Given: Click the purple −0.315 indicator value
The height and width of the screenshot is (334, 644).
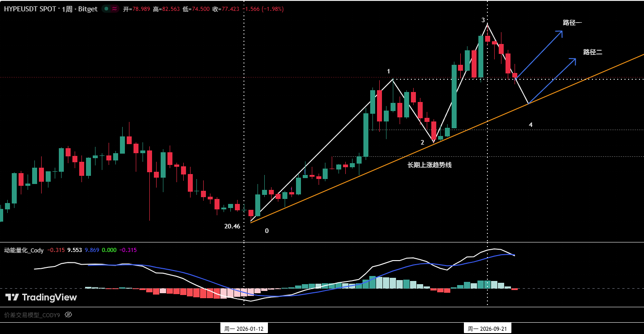Looking at the screenshot, I should pos(128,250).
